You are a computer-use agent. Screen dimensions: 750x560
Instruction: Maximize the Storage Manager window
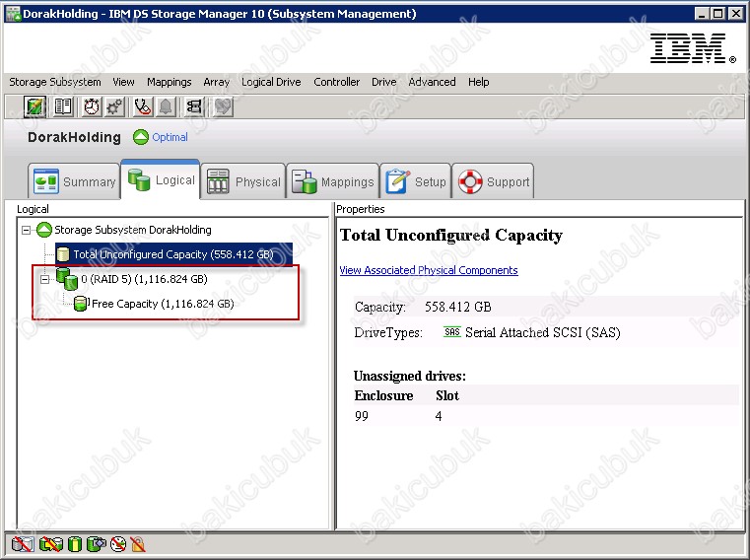[x=717, y=14]
